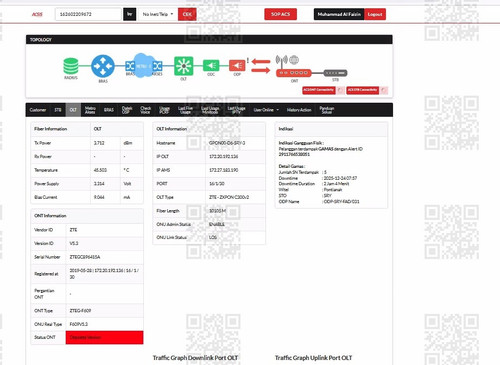Click the ACSIS logo in header
Screen dimensions: 500x365
37,14
